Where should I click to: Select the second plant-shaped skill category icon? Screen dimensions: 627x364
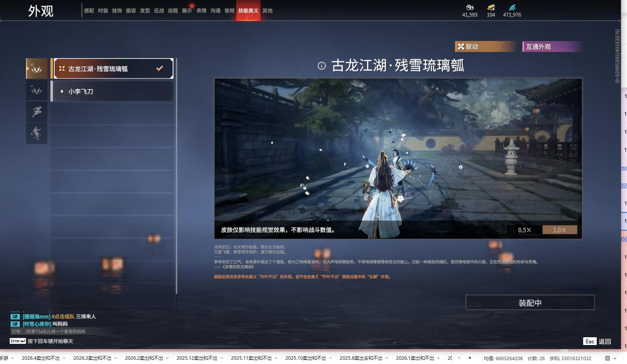coord(36,90)
